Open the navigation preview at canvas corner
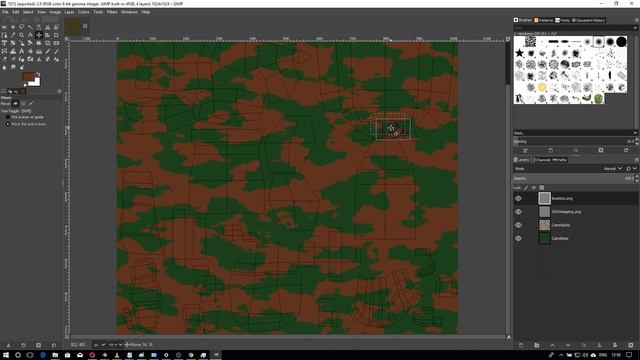The width and height of the screenshot is (640, 360). [x=509, y=337]
